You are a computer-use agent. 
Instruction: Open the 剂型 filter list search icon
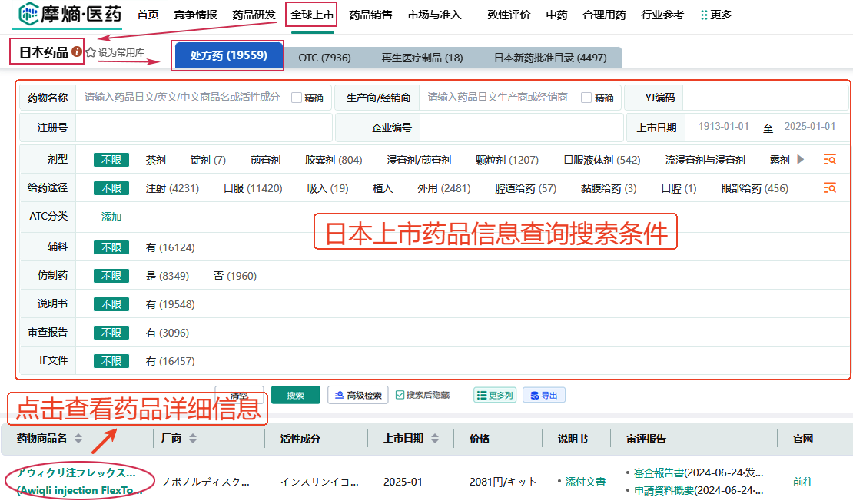pyautogui.click(x=829, y=160)
